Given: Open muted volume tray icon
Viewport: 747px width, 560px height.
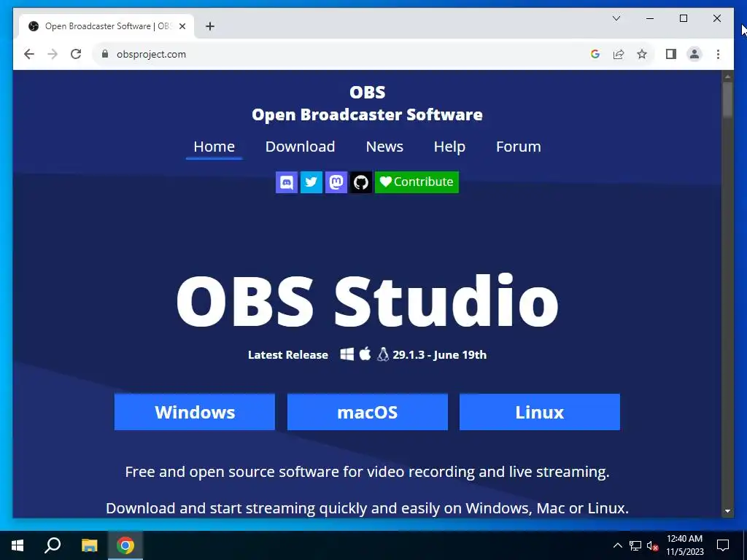Looking at the screenshot, I should tap(653, 545).
